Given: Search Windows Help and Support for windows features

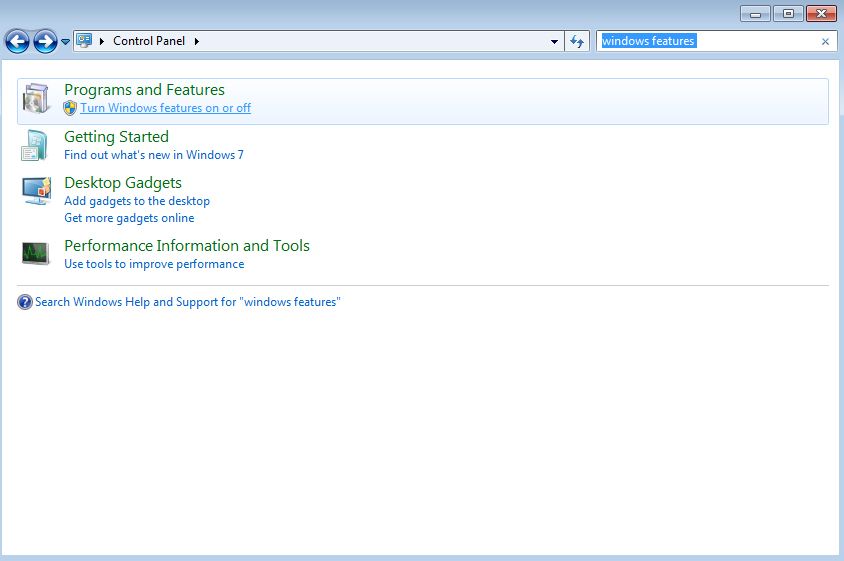Looking at the screenshot, I should pyautogui.click(x=188, y=302).
